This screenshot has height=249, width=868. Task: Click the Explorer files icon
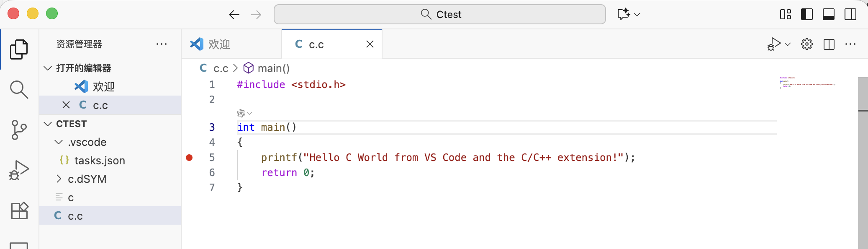pos(19,49)
